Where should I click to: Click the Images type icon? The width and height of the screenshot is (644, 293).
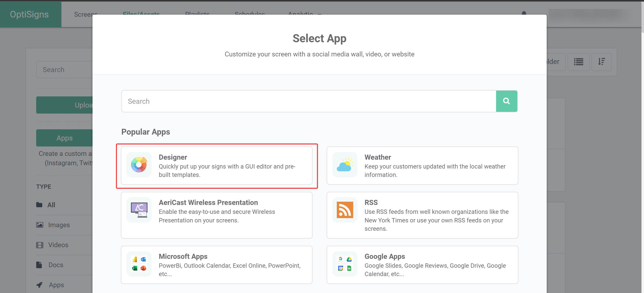[x=40, y=225]
